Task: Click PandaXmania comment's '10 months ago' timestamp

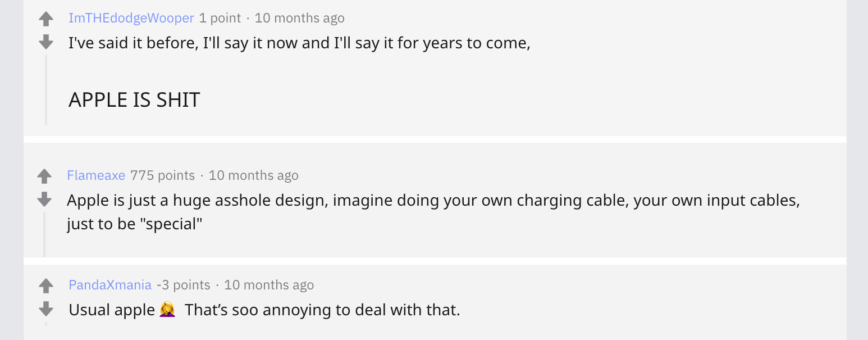Action: pos(269,285)
